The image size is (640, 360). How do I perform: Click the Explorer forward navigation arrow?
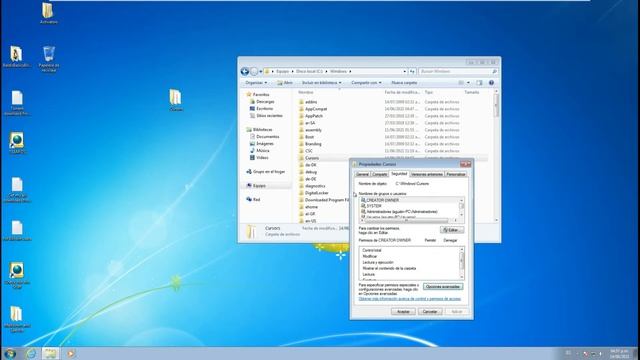coord(254,71)
